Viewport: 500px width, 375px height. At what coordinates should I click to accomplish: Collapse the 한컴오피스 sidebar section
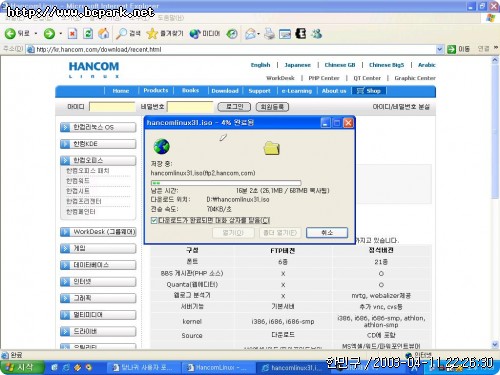pos(98,160)
